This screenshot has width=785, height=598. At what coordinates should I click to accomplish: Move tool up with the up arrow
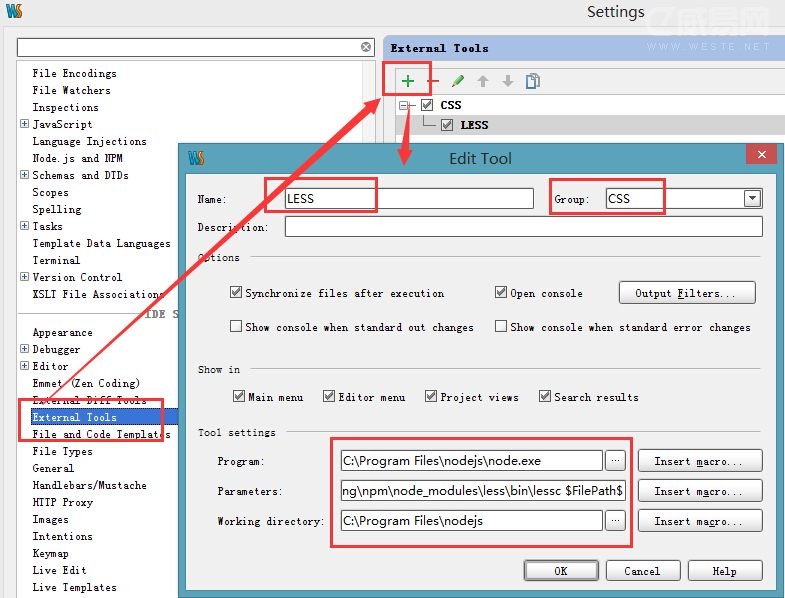pos(483,81)
